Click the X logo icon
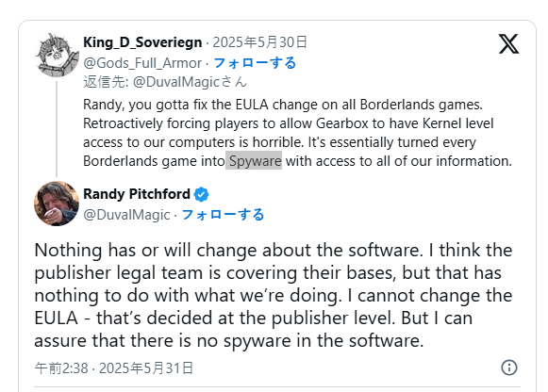The image size is (548, 392). [x=508, y=44]
